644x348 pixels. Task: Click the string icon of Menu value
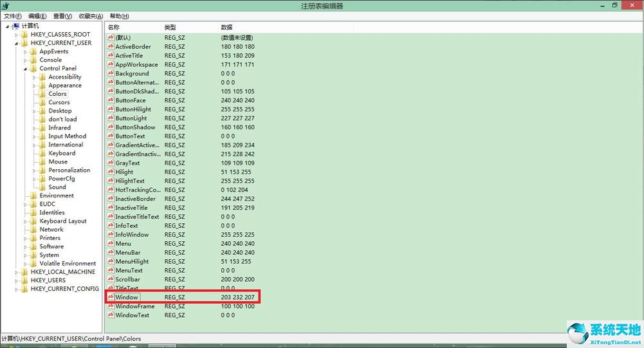point(111,243)
